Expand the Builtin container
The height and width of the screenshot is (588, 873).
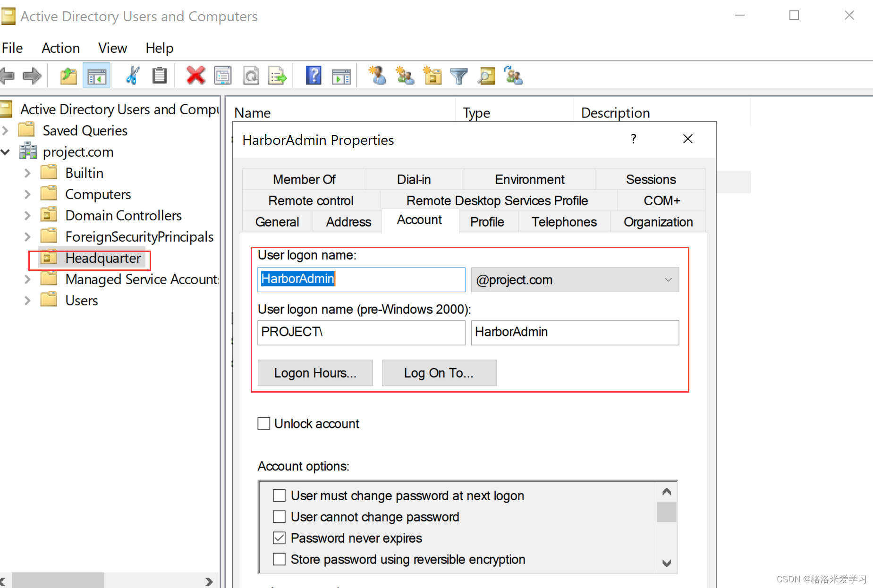(27, 173)
